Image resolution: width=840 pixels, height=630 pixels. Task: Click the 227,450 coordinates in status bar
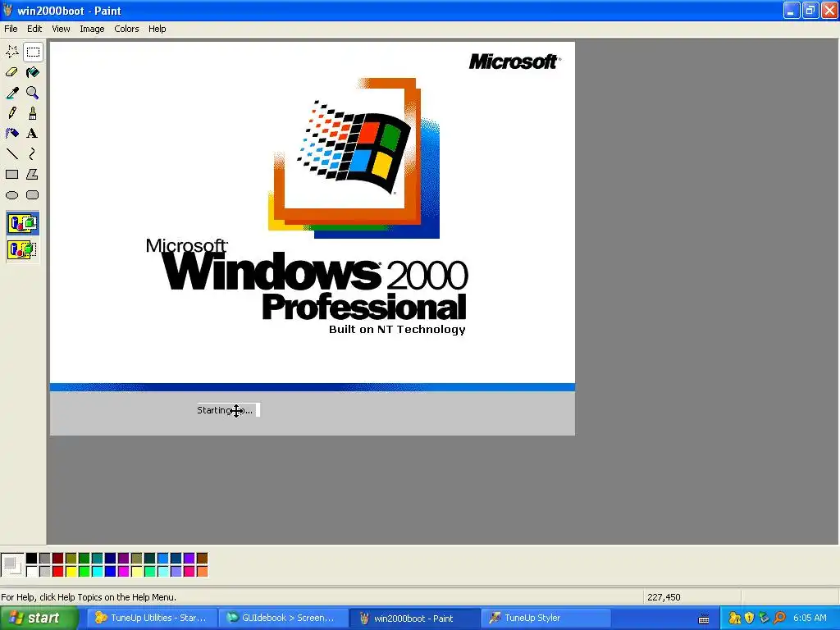[x=664, y=597]
